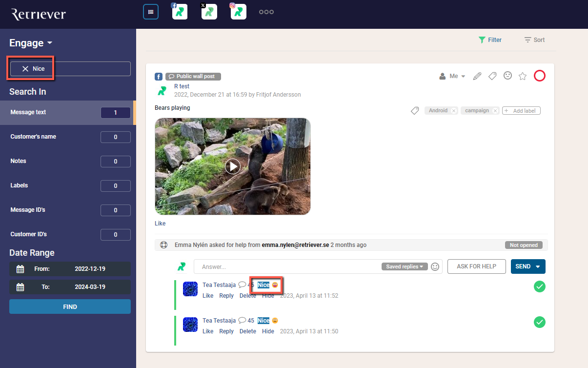Screen dimensions: 588x368
Task: Delete the comment posted at 11:52
Action: point(248,296)
